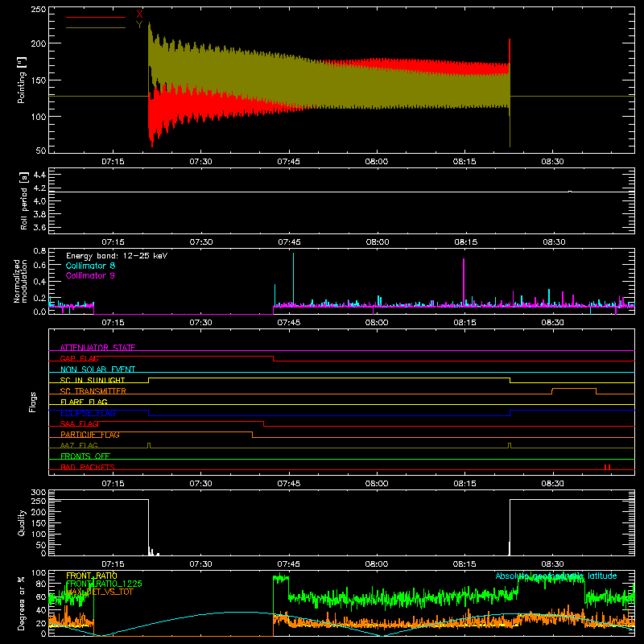The width and height of the screenshot is (644, 644).
Task: Click the olive legend line for Y
Action: [x=96, y=27]
